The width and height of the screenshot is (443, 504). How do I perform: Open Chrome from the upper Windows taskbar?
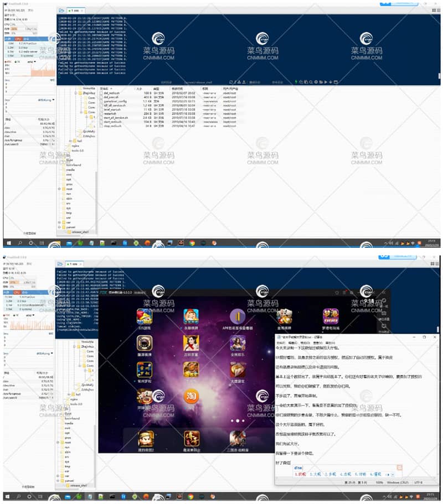tap(192, 243)
